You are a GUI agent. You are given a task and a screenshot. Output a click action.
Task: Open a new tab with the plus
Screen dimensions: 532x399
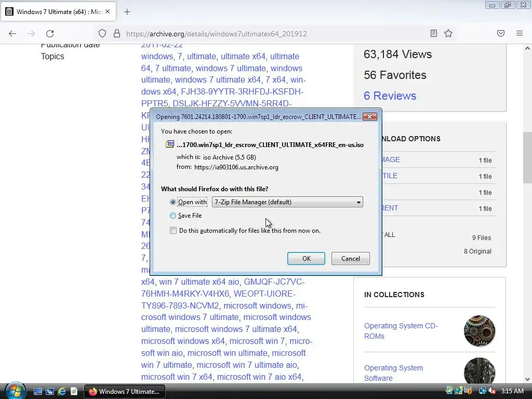coord(127,12)
